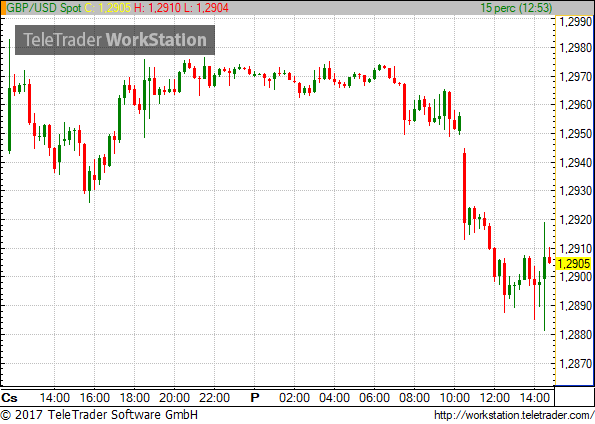Click the large red candle after 10:00
This screenshot has width=595, height=424.
click(x=464, y=194)
